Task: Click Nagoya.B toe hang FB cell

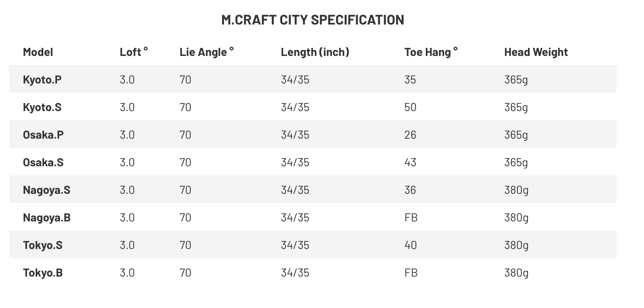Action: 411,218
